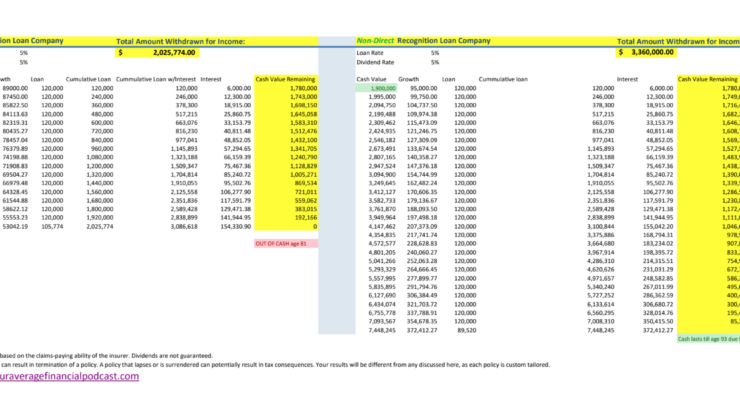
Task: Select the 264,666.45 growth cell
Action: point(422,269)
